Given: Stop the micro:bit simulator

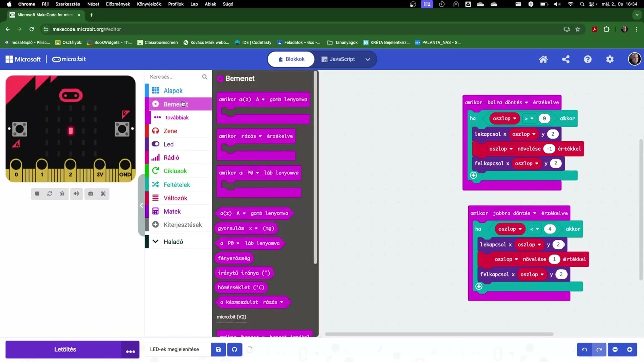Looking at the screenshot, I should pyautogui.click(x=37, y=194).
